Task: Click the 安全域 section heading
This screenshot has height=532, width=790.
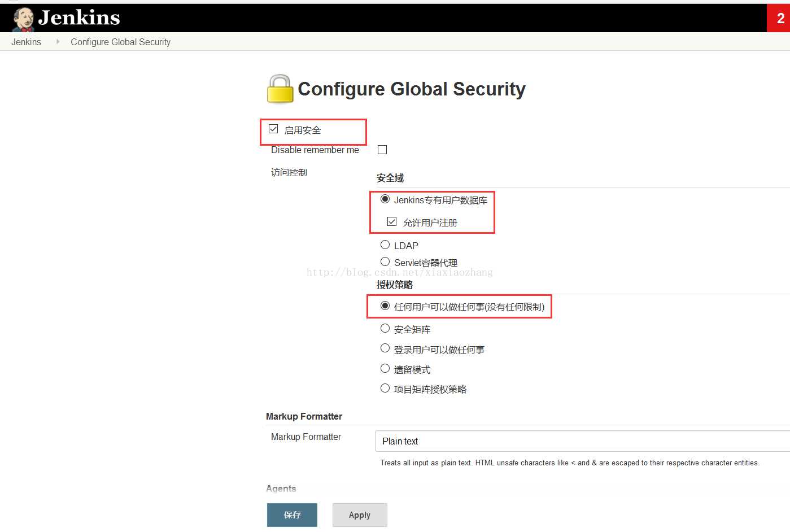Action: tap(390, 178)
